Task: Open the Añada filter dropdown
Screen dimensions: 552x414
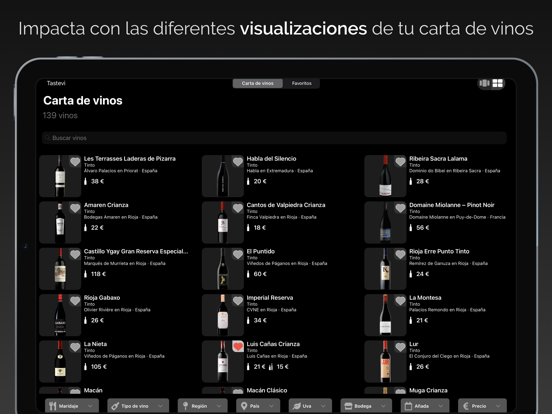Action: coord(425,406)
